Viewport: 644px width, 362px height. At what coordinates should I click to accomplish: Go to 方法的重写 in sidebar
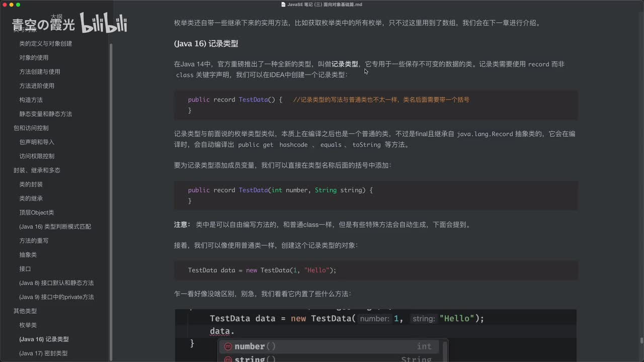pyautogui.click(x=34, y=241)
